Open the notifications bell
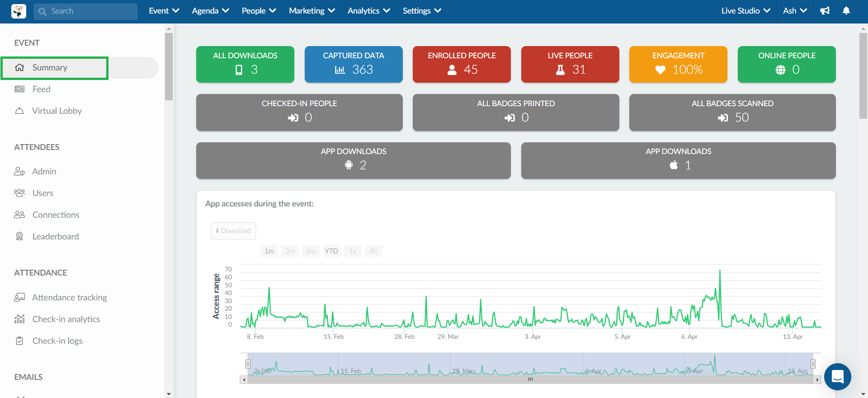This screenshot has width=868, height=398. (846, 11)
